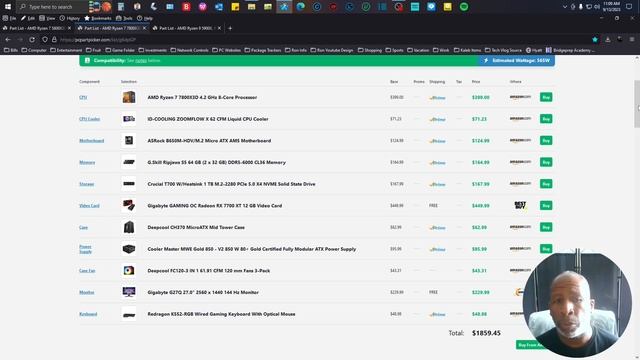640x360 pixels.
Task: Open the Investments bookmark folder
Action: [153, 50]
